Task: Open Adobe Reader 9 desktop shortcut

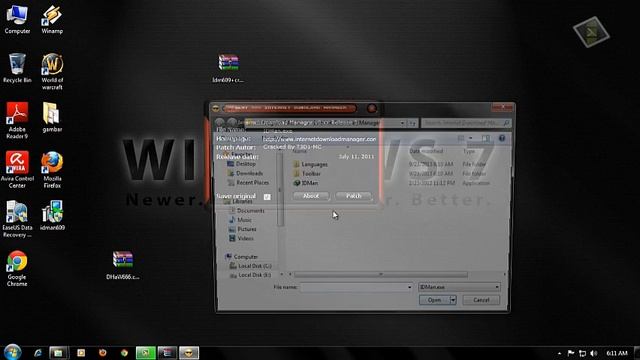Action: 17,120
